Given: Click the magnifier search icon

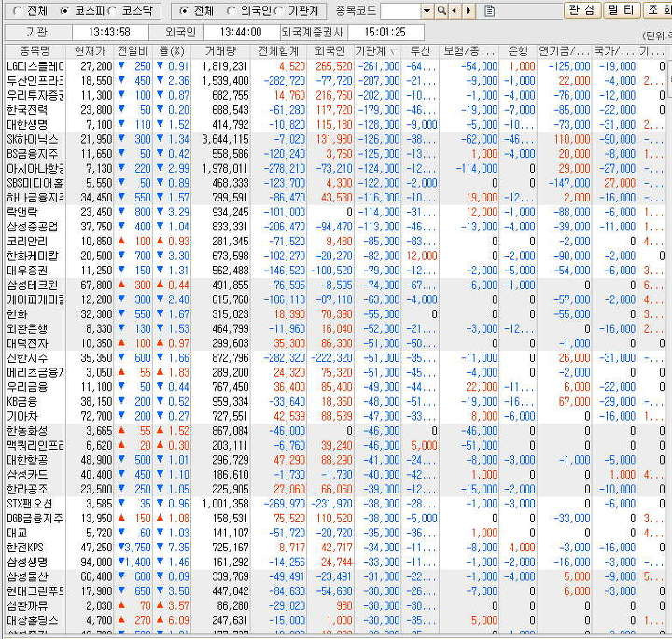Looking at the screenshot, I should tap(441, 11).
